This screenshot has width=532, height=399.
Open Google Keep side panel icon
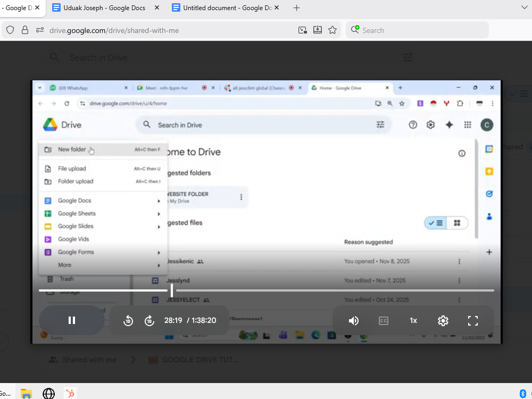tap(489, 171)
